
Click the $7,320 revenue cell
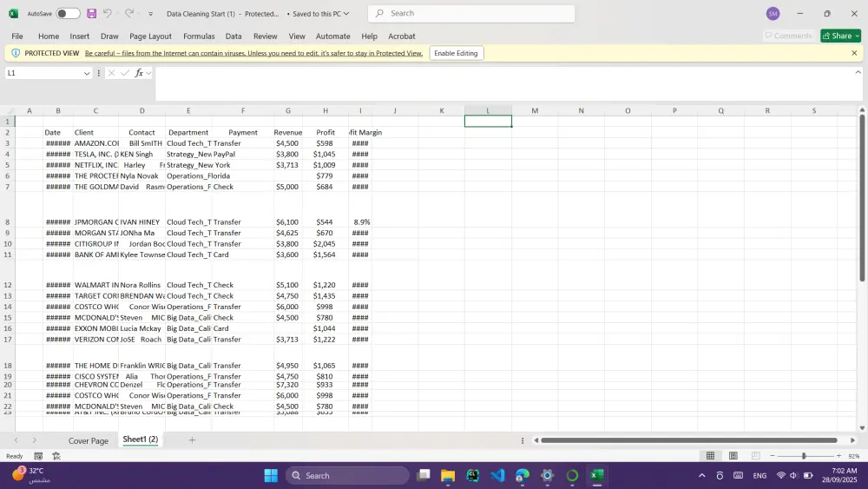tap(288, 385)
